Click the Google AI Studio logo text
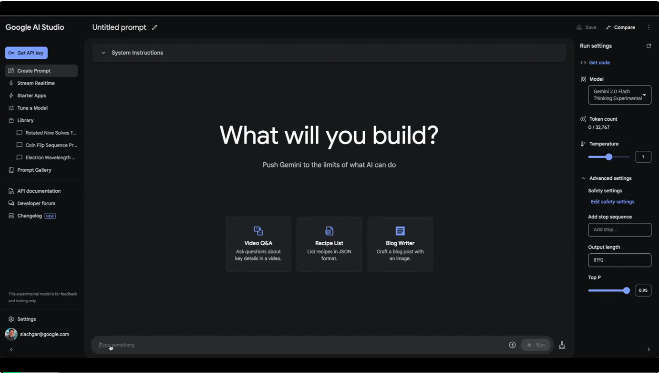659x373 pixels. 35,27
